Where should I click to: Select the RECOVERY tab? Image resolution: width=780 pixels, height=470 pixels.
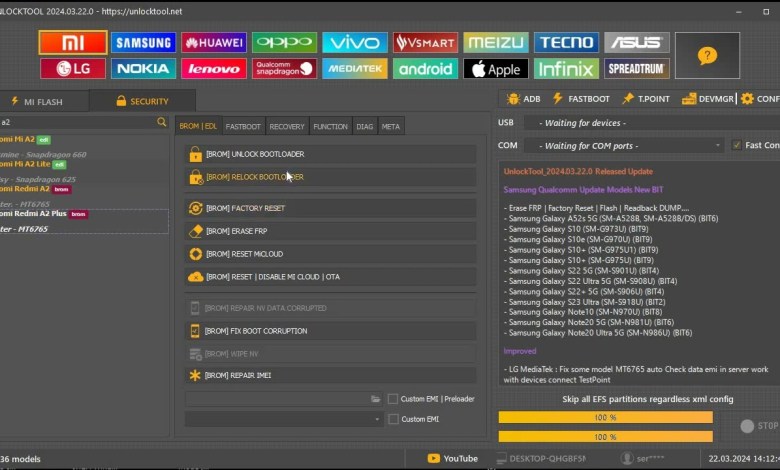point(287,126)
